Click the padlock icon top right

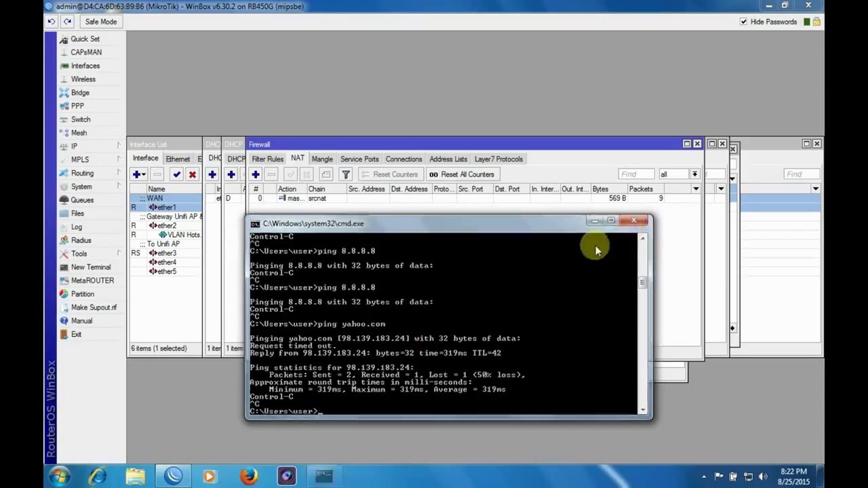[816, 22]
